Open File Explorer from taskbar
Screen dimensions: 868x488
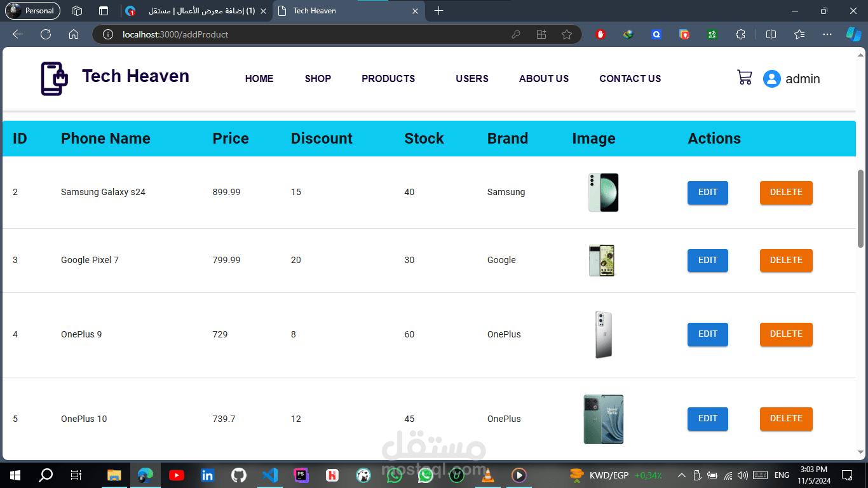tap(114, 475)
